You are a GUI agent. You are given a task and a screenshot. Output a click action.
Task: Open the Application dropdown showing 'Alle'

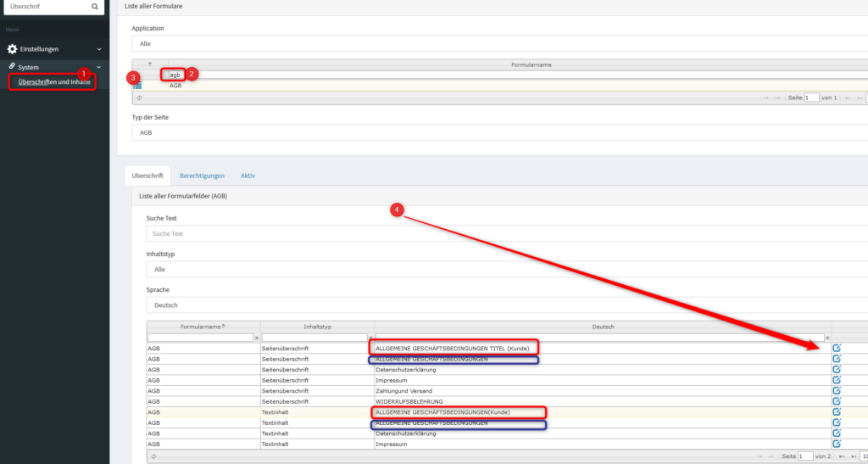(x=500, y=43)
